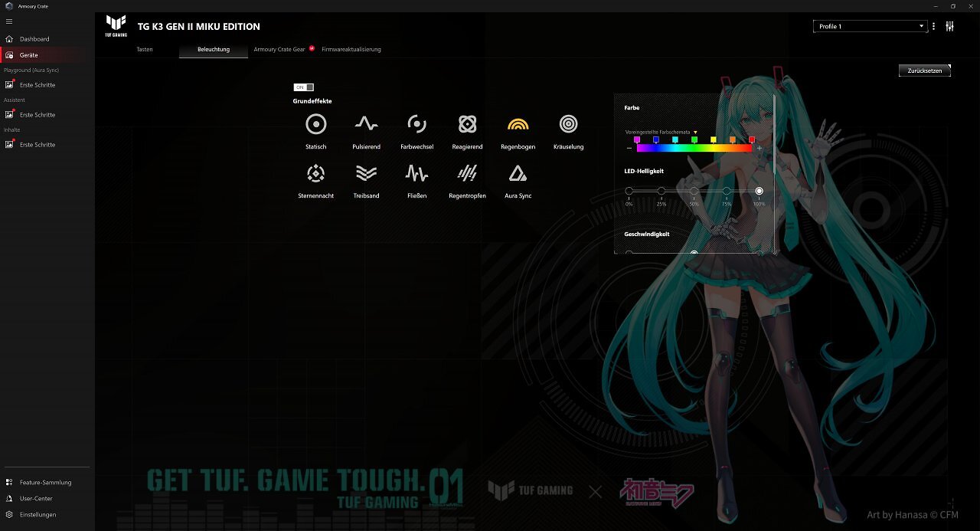Select the yellow color stop marker

[x=714, y=140]
